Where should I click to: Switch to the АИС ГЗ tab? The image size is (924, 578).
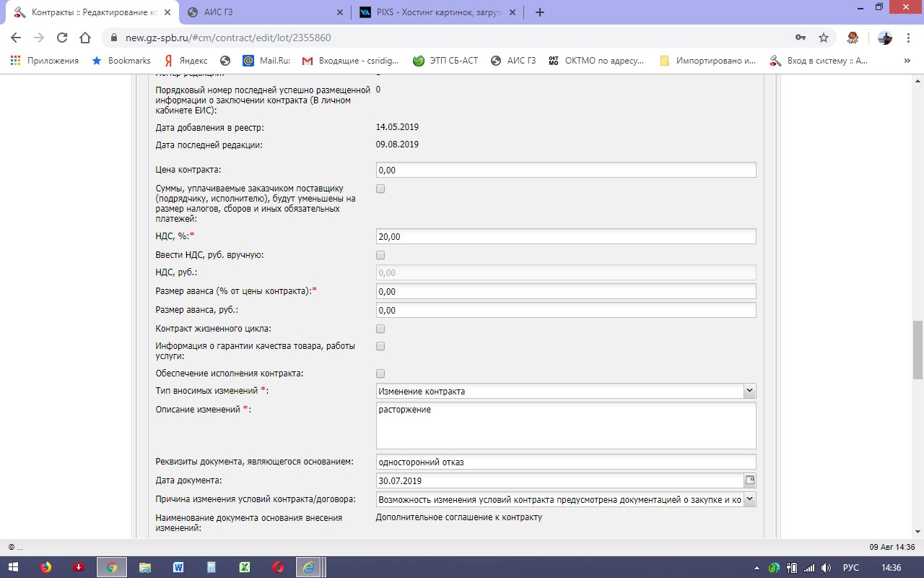[x=265, y=12]
